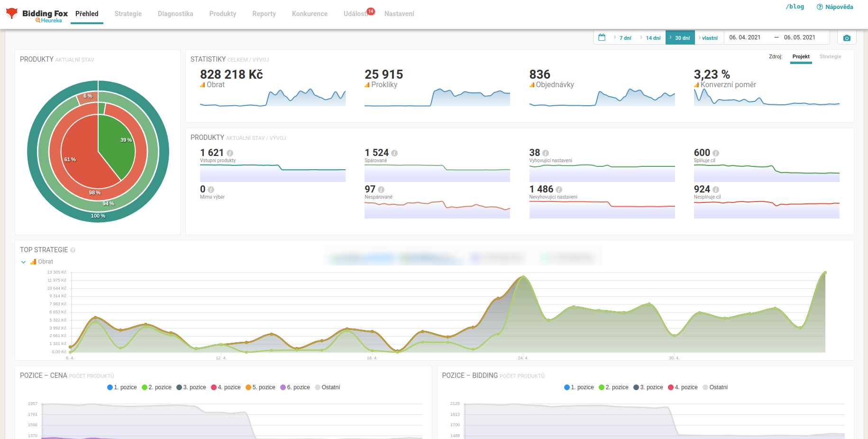Open Události with 14 notifications
The image size is (868, 439).
tap(359, 13)
